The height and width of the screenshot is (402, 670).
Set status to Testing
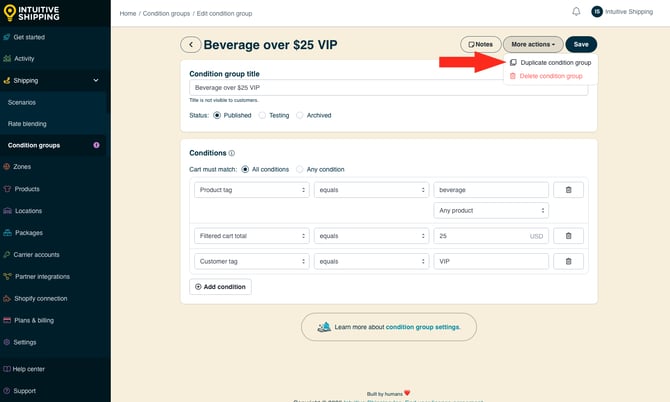click(x=262, y=115)
